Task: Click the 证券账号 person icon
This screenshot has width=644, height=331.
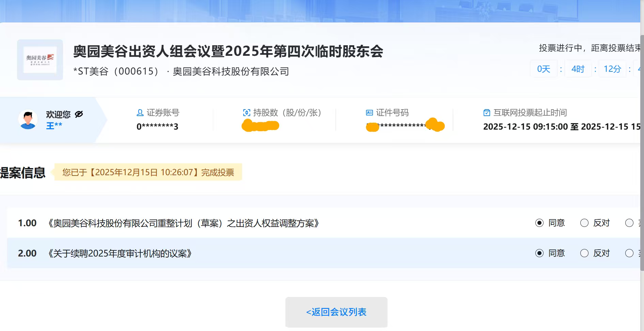Action: pos(140,113)
